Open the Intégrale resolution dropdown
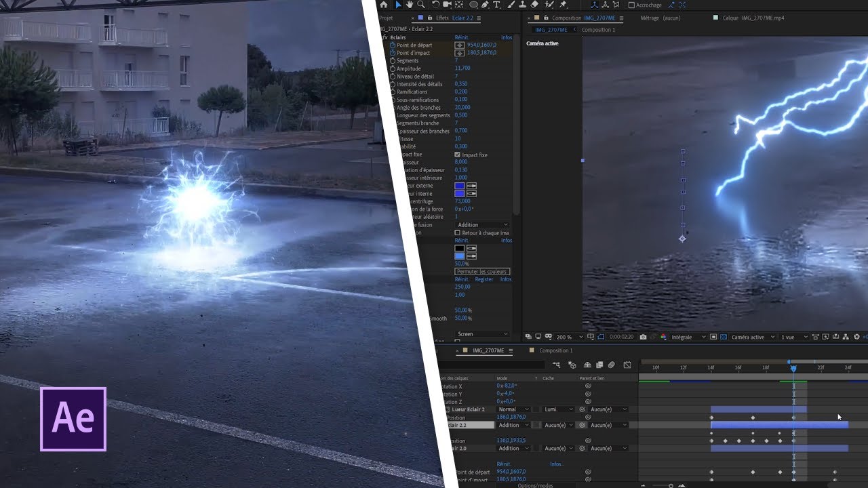The image size is (868, 488). pyautogui.click(x=688, y=337)
